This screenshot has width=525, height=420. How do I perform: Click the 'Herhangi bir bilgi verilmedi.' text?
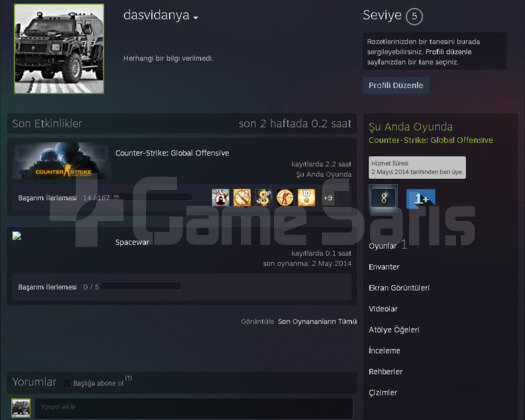(x=168, y=58)
